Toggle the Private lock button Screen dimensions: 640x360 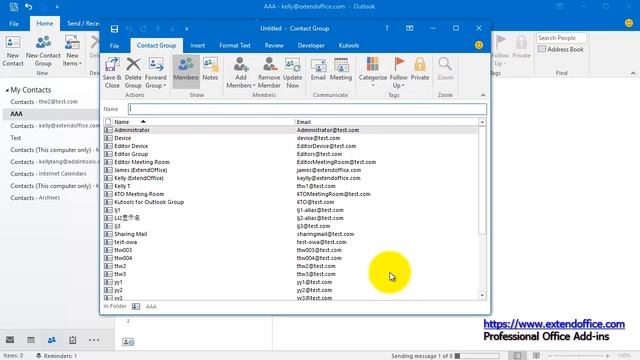(420, 69)
